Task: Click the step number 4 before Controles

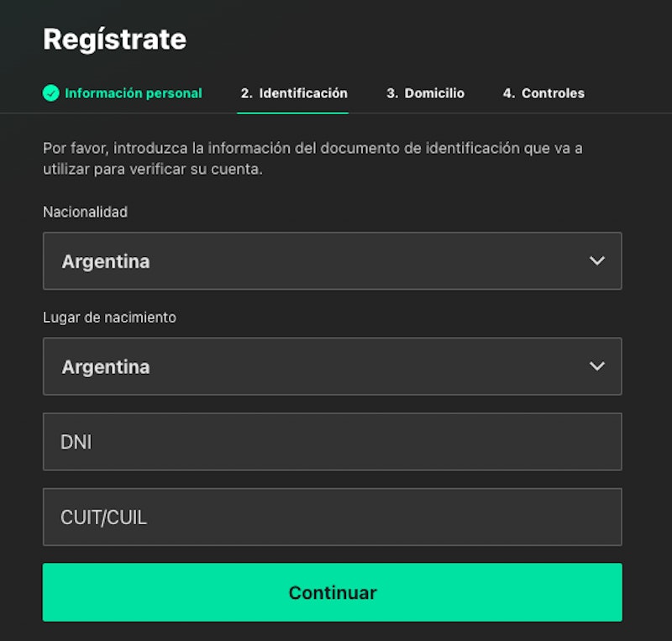Action: 508,93
